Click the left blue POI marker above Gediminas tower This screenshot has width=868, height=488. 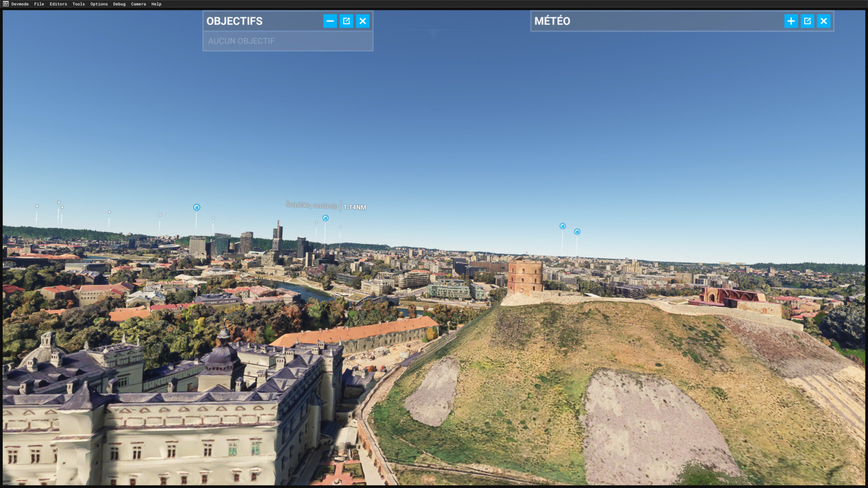point(562,226)
